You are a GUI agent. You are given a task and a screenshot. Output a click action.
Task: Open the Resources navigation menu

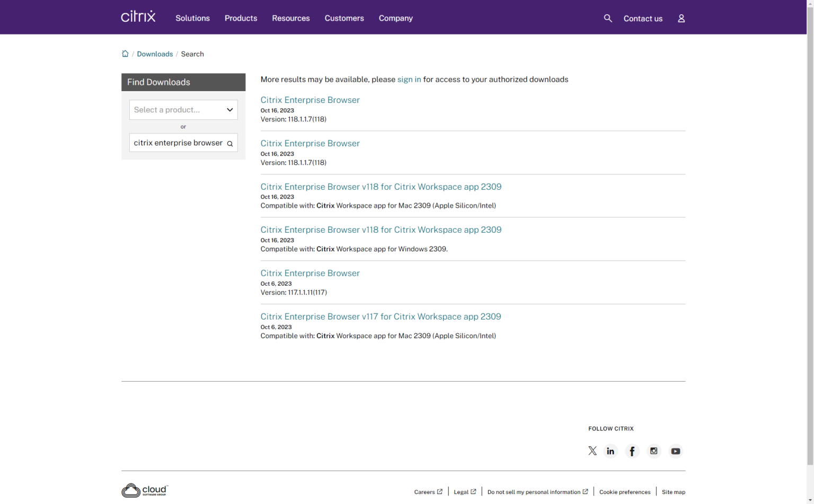(x=290, y=18)
